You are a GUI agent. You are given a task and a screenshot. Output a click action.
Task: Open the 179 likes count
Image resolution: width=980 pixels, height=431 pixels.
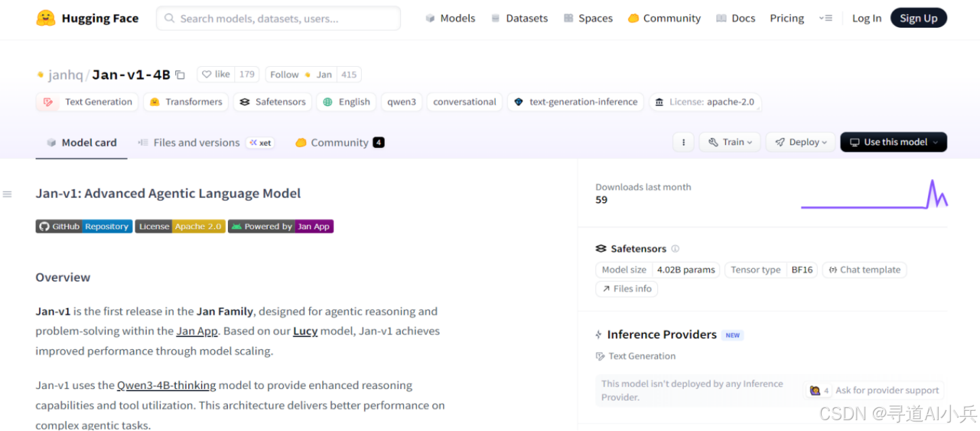coord(247,75)
